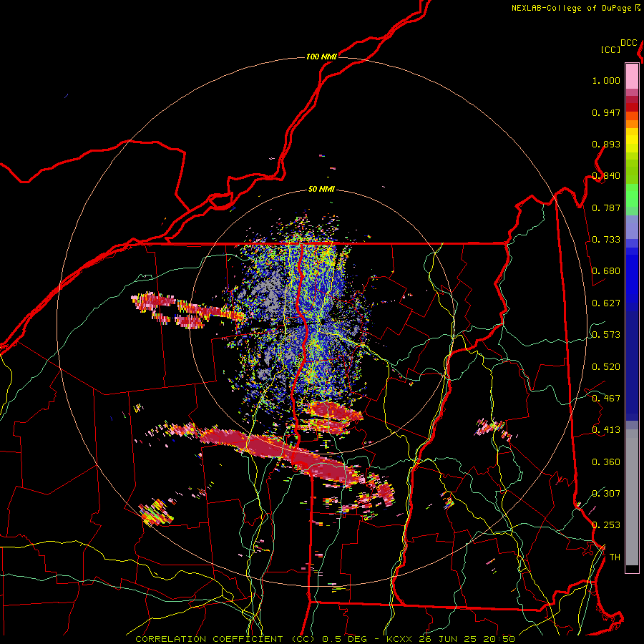Viewport: 644px width, 644px height.
Task: Click the 0.467 scale label
Action: point(606,399)
